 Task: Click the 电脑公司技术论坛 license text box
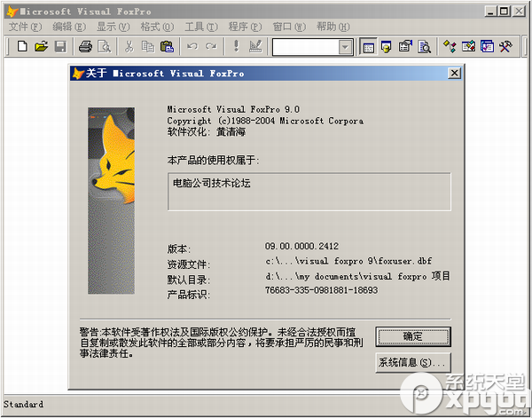309,192
